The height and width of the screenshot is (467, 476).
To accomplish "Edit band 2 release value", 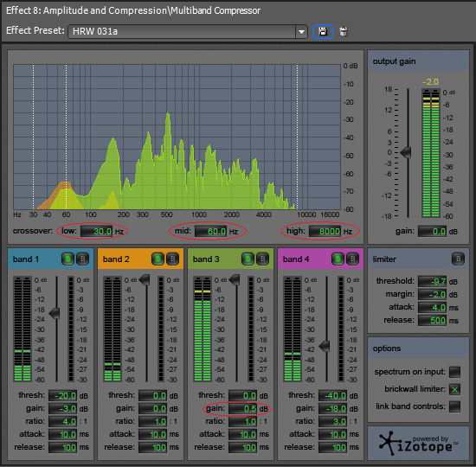I will pos(152,448).
